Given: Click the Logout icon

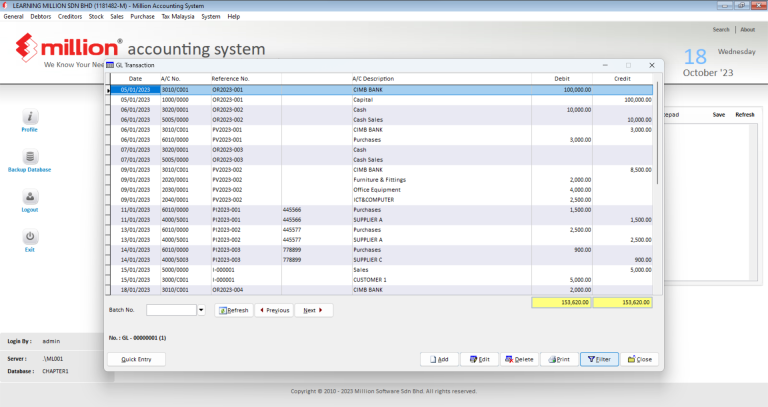Looking at the screenshot, I should (x=30, y=197).
